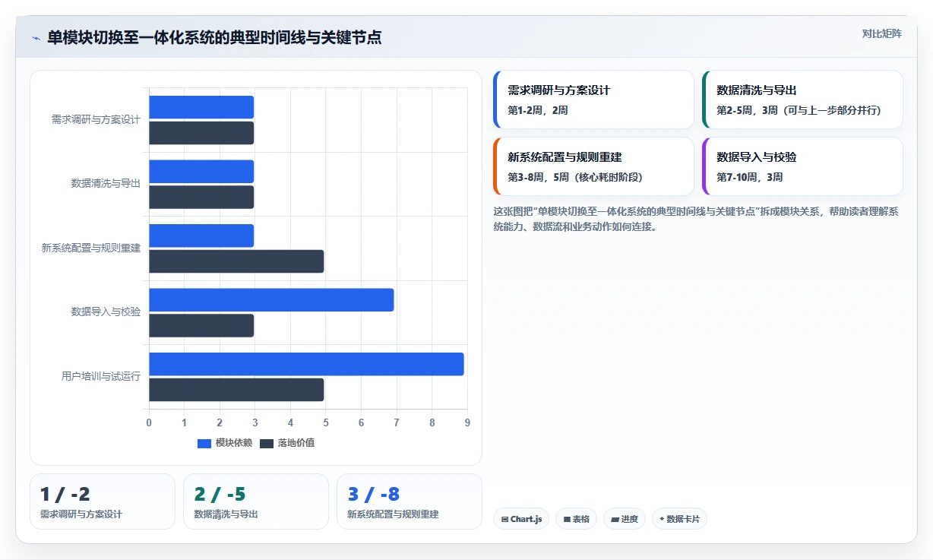Viewport: 933px width, 560px height.
Task: Open the 需求调研与方案设计 timeline card
Action: click(593, 100)
